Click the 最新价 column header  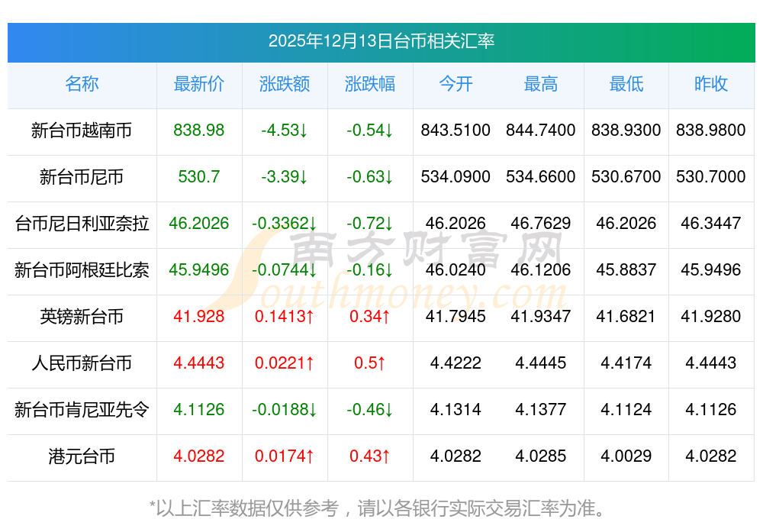pyautogui.click(x=199, y=84)
